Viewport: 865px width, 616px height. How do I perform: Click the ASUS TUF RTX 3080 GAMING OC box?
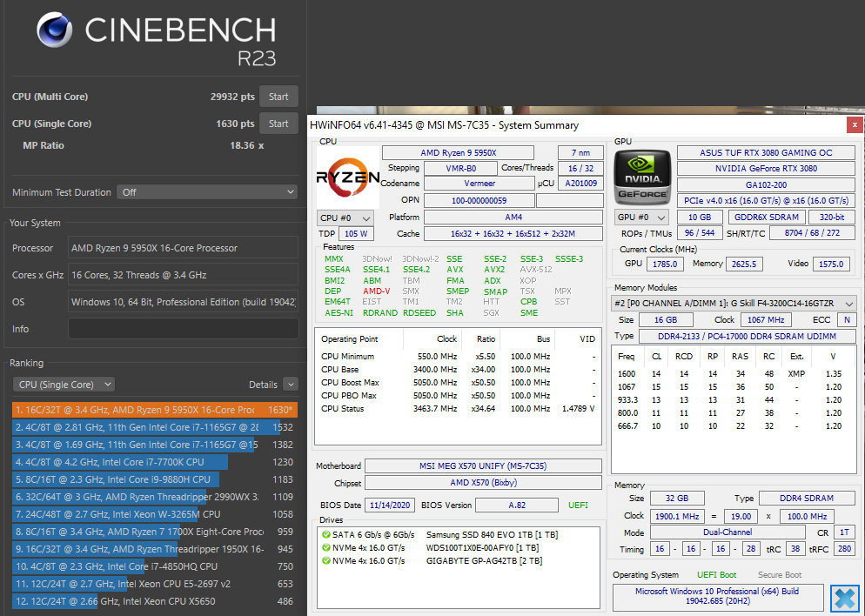766,153
